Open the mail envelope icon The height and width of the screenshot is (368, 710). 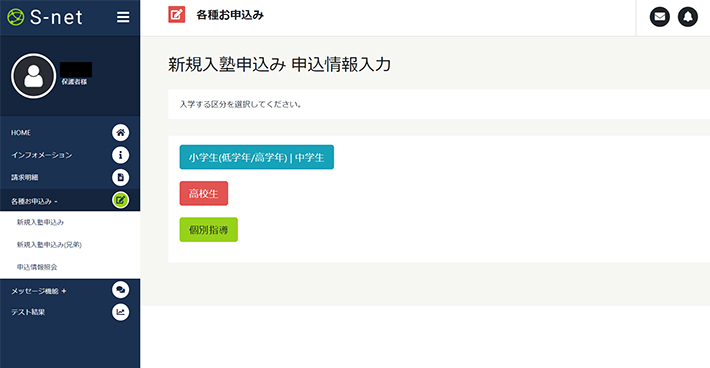(660, 17)
